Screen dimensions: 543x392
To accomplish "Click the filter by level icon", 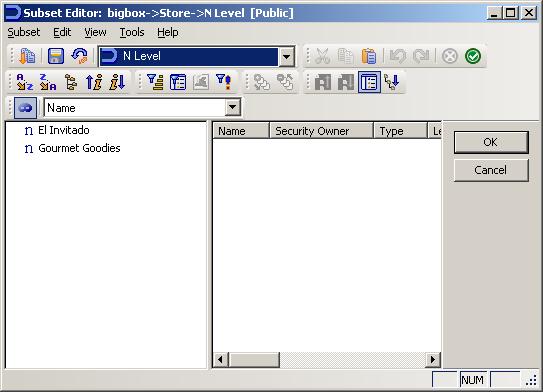I will pyautogui.click(x=155, y=82).
